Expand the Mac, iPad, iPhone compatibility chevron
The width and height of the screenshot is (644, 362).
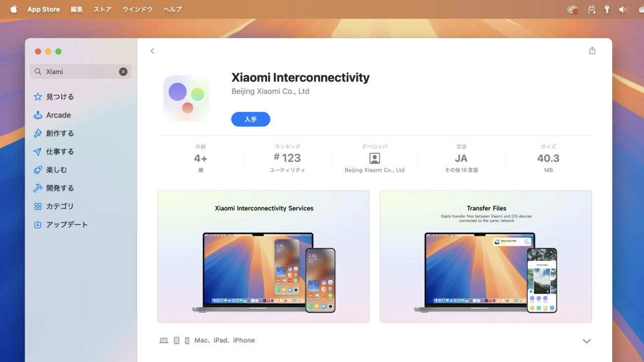[586, 341]
